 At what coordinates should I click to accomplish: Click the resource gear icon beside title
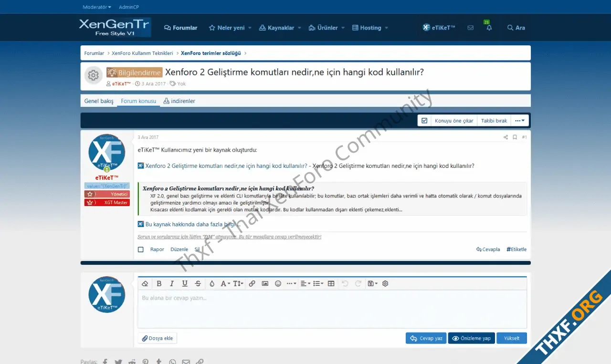(x=94, y=75)
